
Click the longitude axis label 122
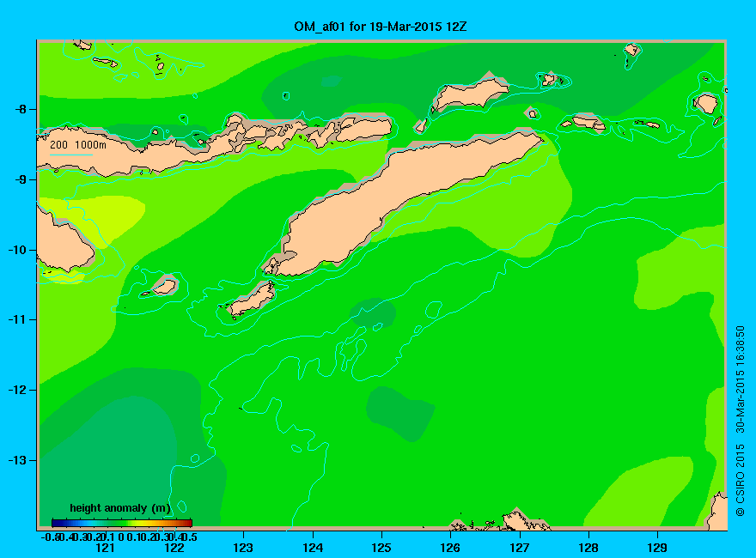pyautogui.click(x=174, y=548)
